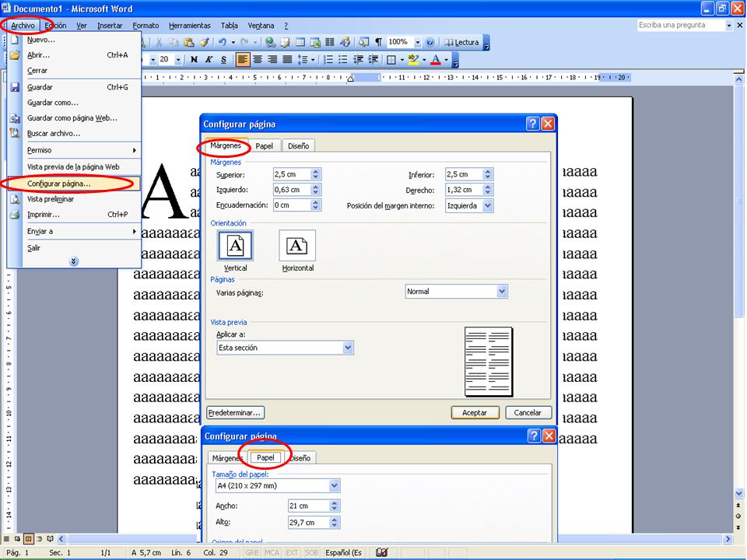The image size is (747, 560).
Task: Click the Document Map icon
Action: pyautogui.click(x=363, y=42)
